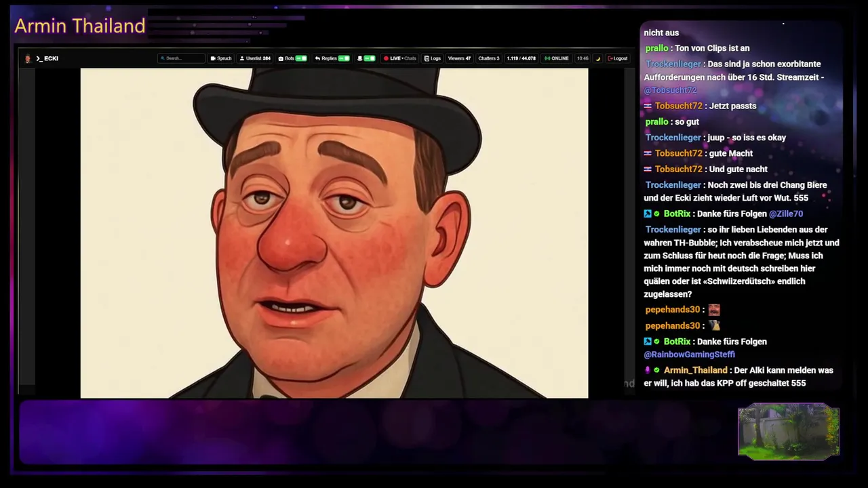Image resolution: width=868 pixels, height=488 pixels.
Task: Click the search field in the ECKI toolbar
Action: [x=181, y=58]
